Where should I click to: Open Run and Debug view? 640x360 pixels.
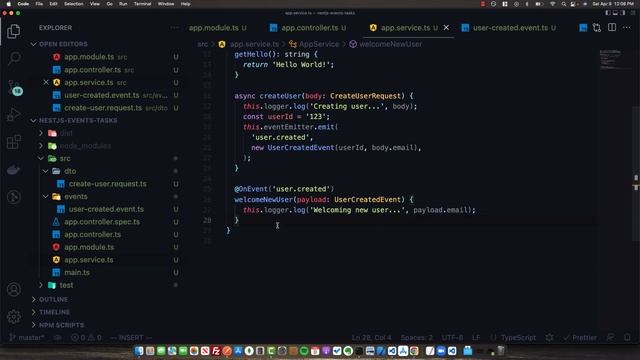coord(13,114)
